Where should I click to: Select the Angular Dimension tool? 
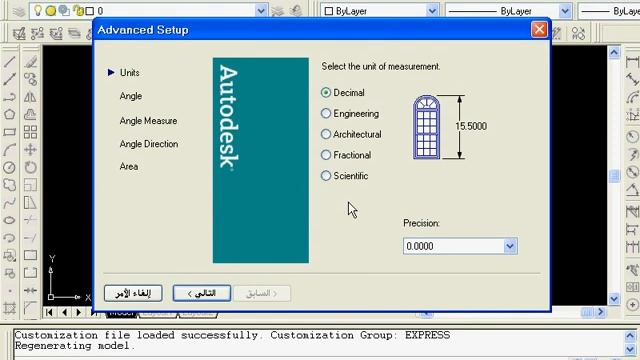(x=632, y=190)
